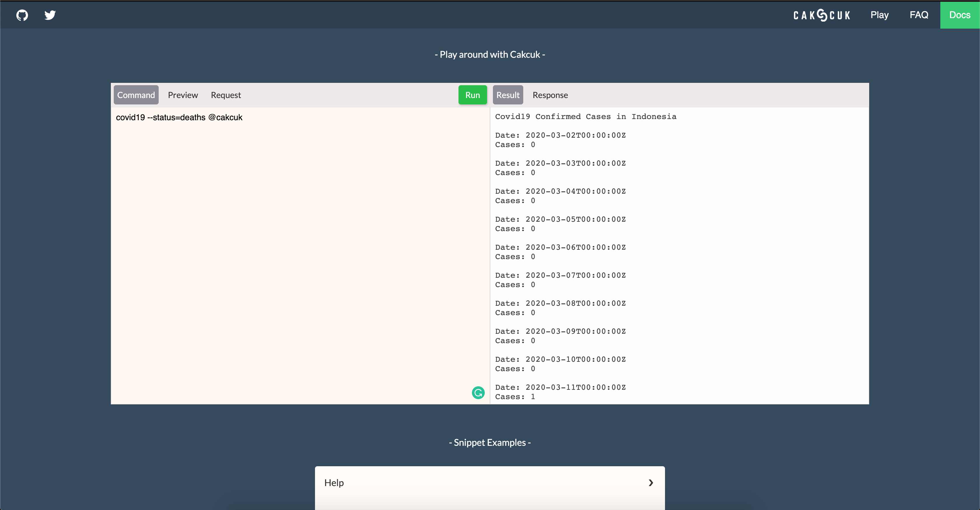Click the arrow icon on the Help card
Viewport: 980px width, 510px height.
[650, 482]
